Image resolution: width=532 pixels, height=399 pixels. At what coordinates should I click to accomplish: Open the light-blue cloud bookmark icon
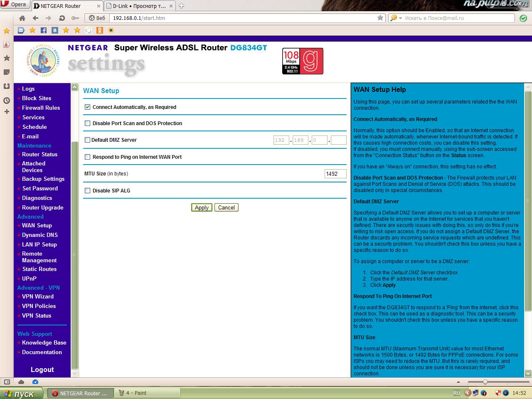point(89,30)
